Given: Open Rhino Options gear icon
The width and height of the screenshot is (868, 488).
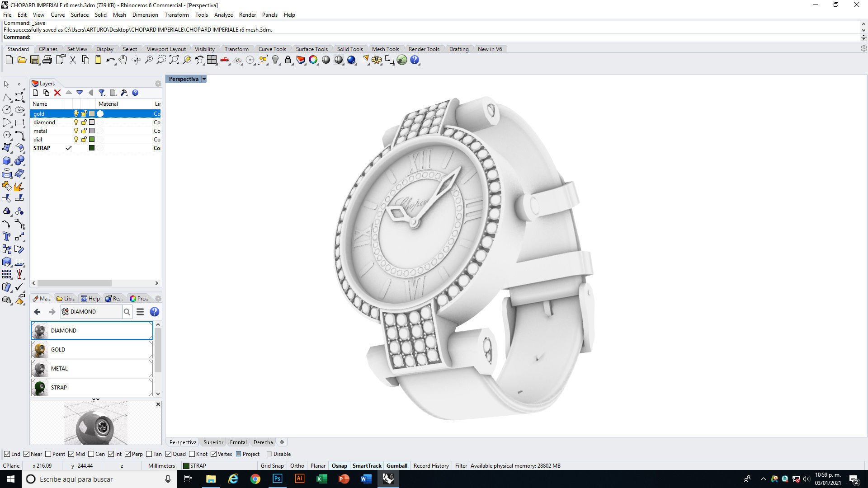Looking at the screenshot, I should [x=377, y=60].
